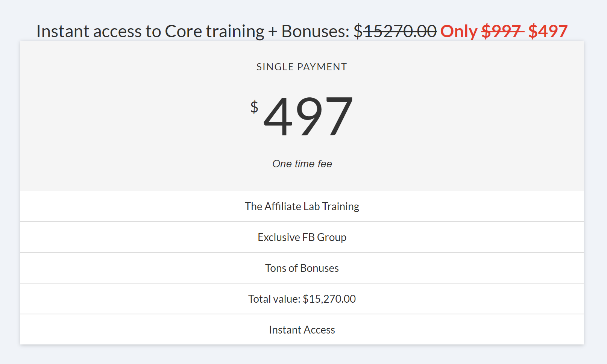Click the italic "One time fee" text
The image size is (607, 364).
click(x=302, y=164)
